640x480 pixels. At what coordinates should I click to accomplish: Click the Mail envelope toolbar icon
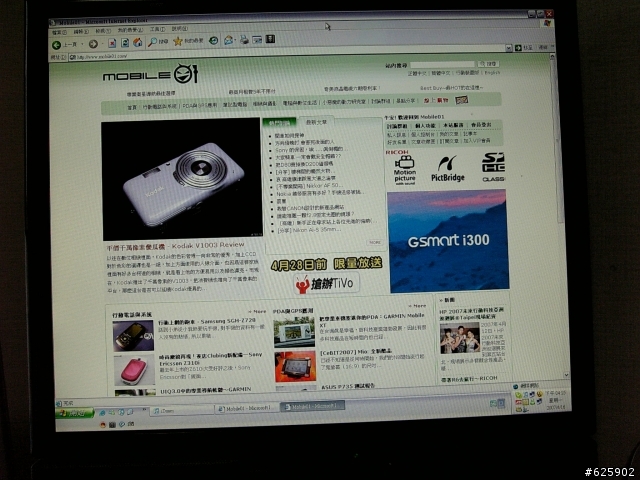228,40
